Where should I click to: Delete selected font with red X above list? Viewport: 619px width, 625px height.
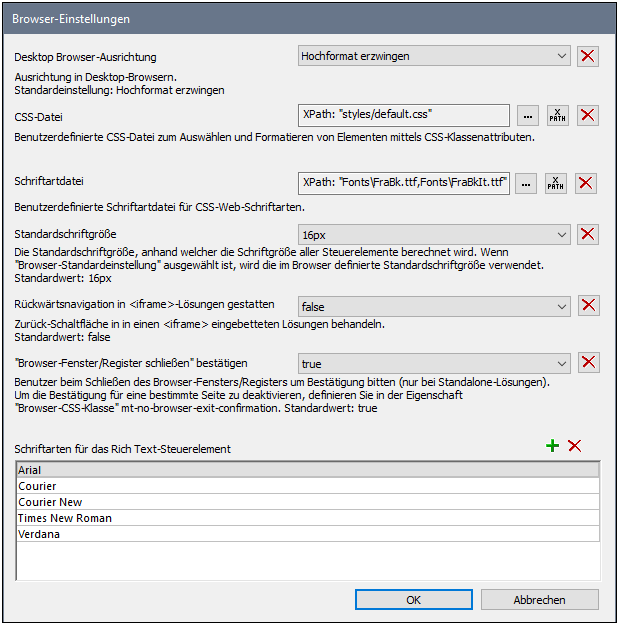click(x=575, y=446)
